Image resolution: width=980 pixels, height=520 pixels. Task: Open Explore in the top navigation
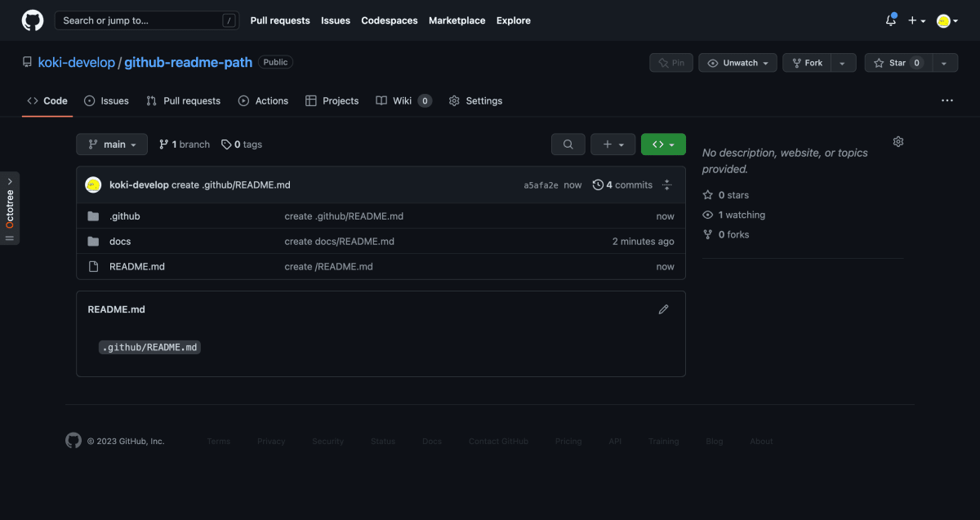pyautogui.click(x=514, y=20)
